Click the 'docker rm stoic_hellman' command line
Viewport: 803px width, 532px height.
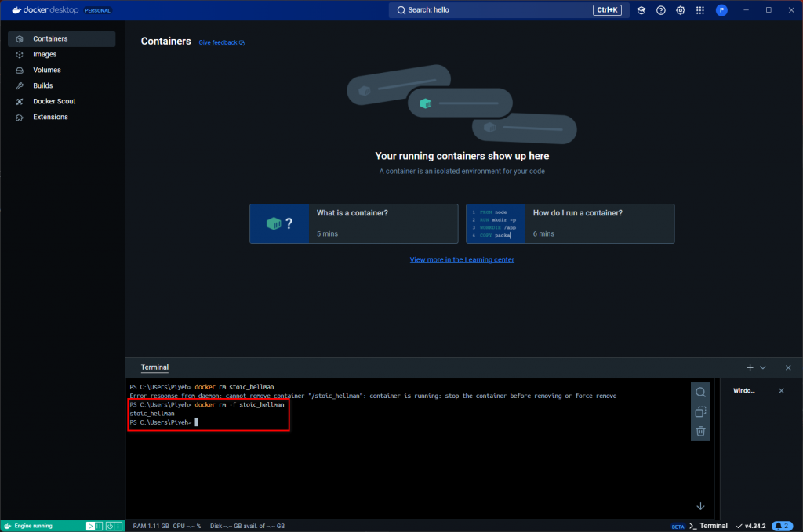[202, 387]
